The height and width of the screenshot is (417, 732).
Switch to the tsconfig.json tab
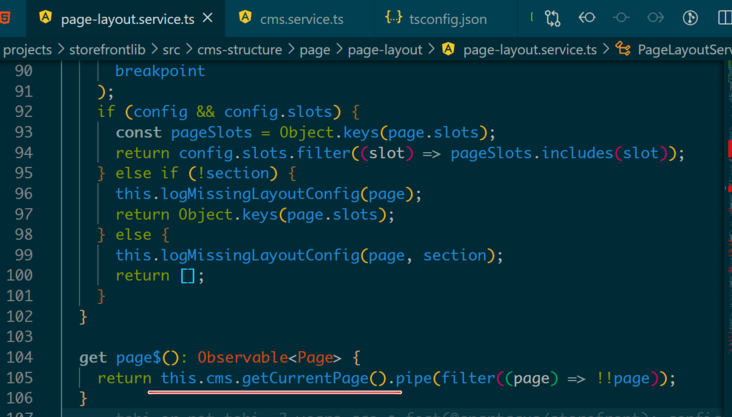coord(446,19)
